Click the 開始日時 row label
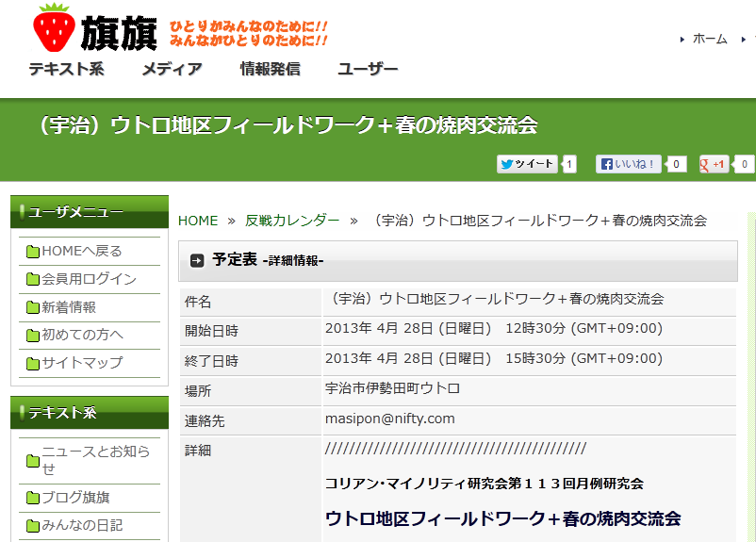Image resolution: width=756 pixels, height=542 pixels. coord(211,331)
